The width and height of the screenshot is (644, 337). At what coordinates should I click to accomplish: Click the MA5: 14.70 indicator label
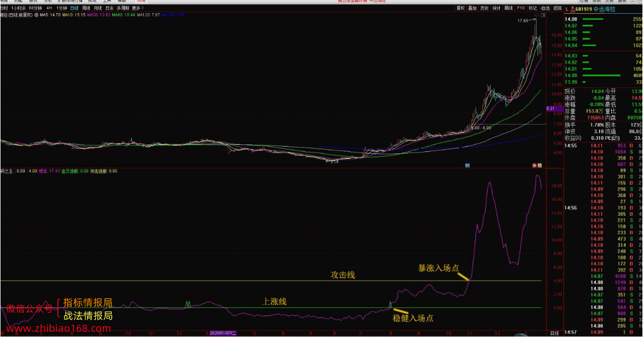[x=51, y=15]
